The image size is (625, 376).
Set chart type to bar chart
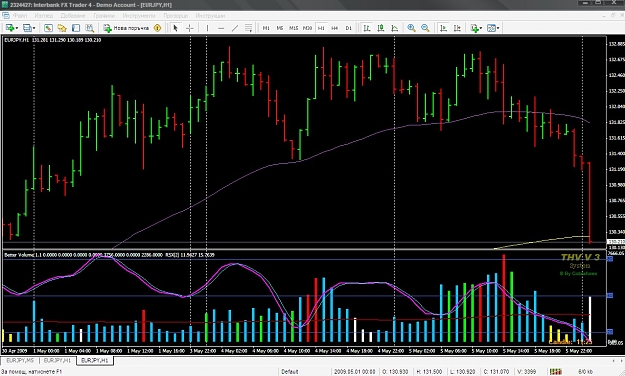367,28
